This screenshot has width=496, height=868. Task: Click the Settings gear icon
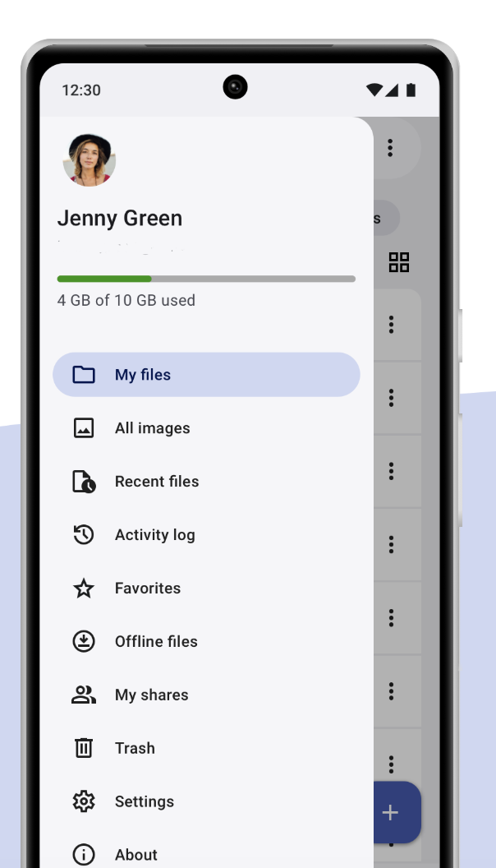(84, 801)
